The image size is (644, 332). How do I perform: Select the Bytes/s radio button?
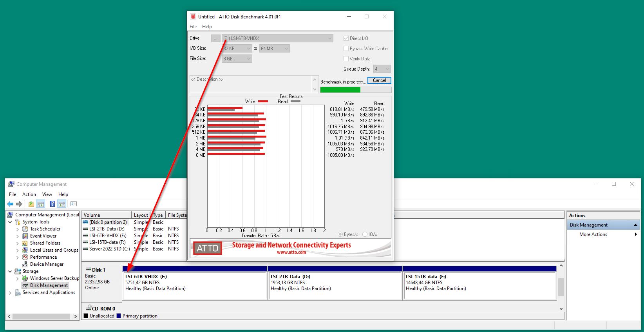[340, 234]
